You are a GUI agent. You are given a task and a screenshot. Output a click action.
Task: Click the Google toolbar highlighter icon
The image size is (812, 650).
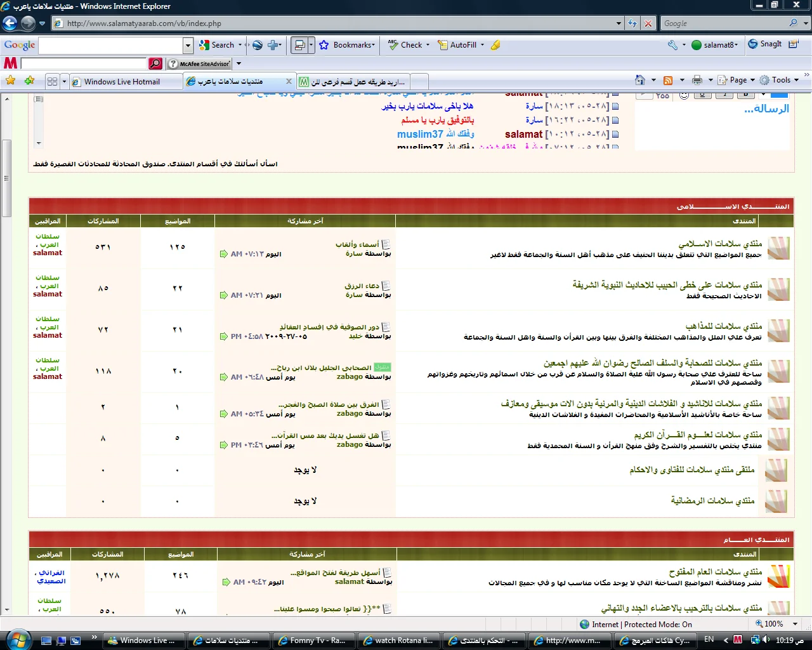pyautogui.click(x=495, y=45)
